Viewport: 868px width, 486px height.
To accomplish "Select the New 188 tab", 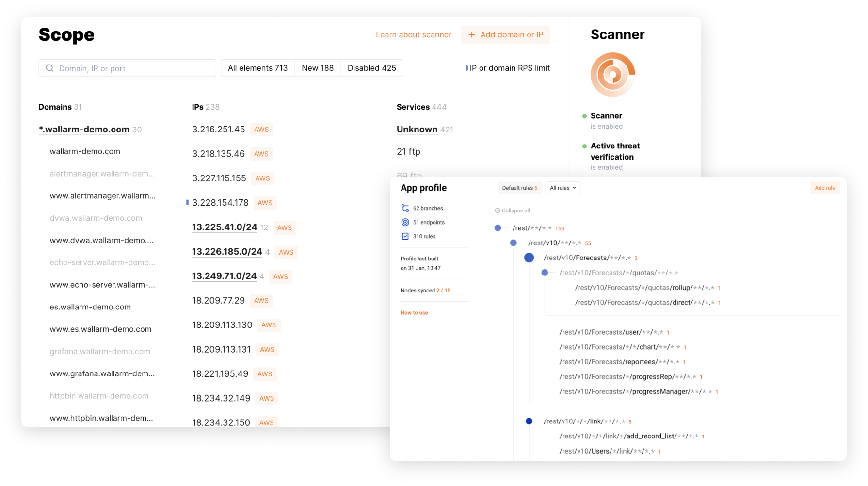I will tap(318, 68).
